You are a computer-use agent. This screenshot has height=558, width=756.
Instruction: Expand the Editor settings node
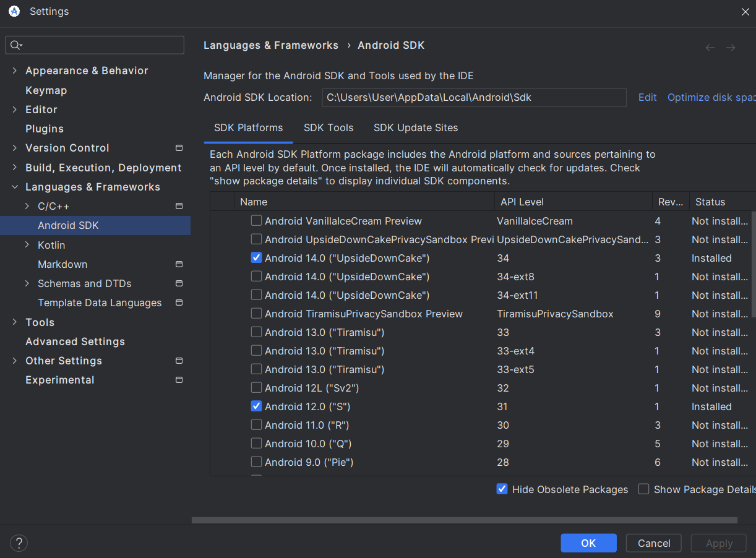tap(14, 109)
